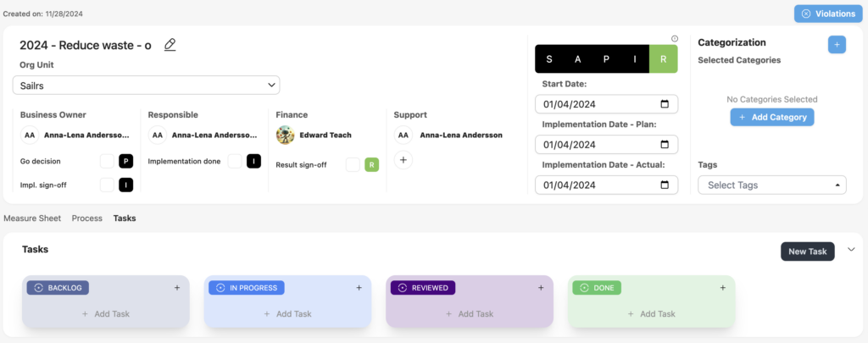
Task: Switch to the Measure Sheet tab
Action: pyautogui.click(x=32, y=218)
